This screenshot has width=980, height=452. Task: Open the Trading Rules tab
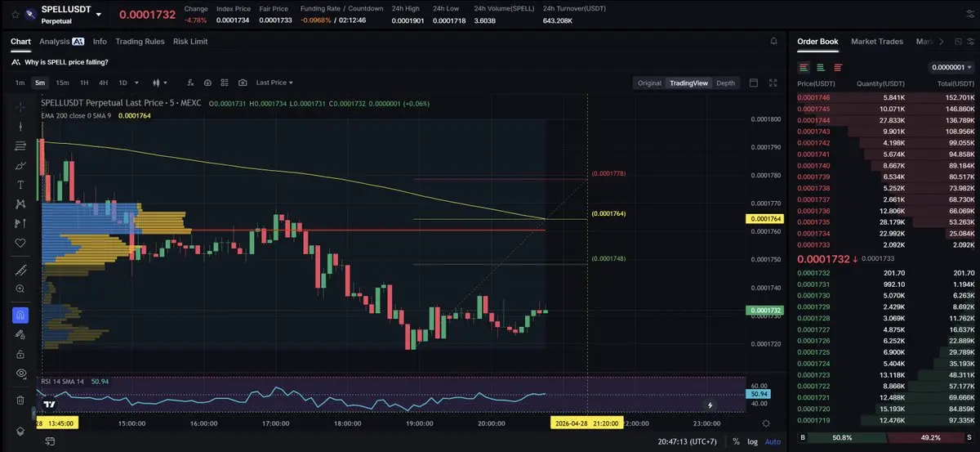pyautogui.click(x=140, y=41)
